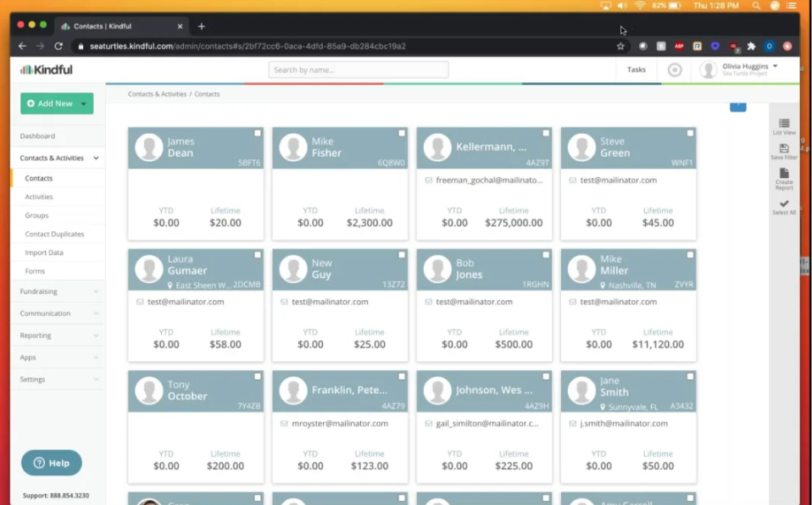Click the Kindful logo
The width and height of the screenshot is (812, 505).
point(47,70)
